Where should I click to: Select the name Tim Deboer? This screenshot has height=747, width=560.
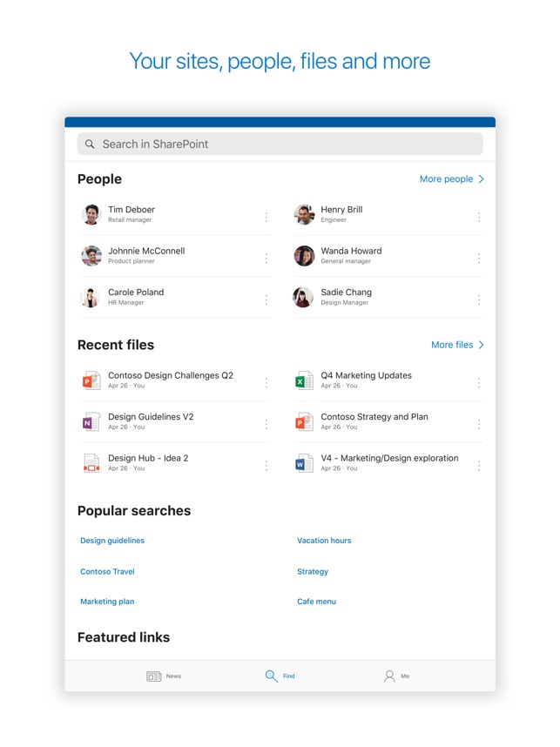pos(131,210)
